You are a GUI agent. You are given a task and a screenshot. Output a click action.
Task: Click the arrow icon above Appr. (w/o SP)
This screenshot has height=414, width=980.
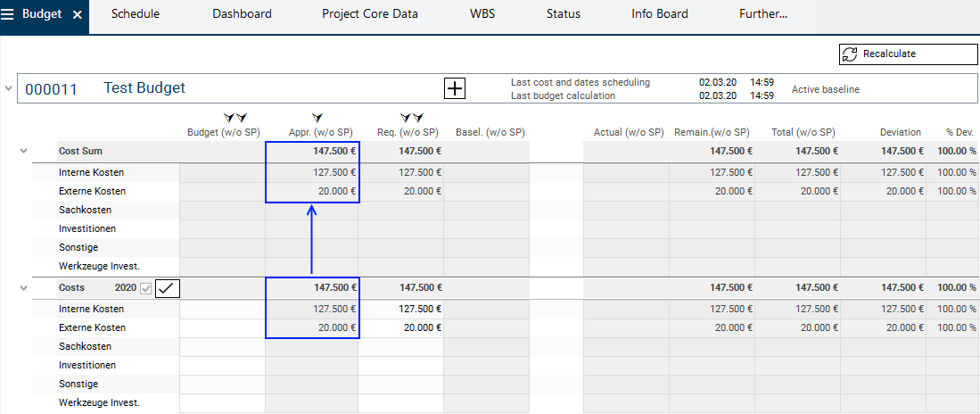317,118
